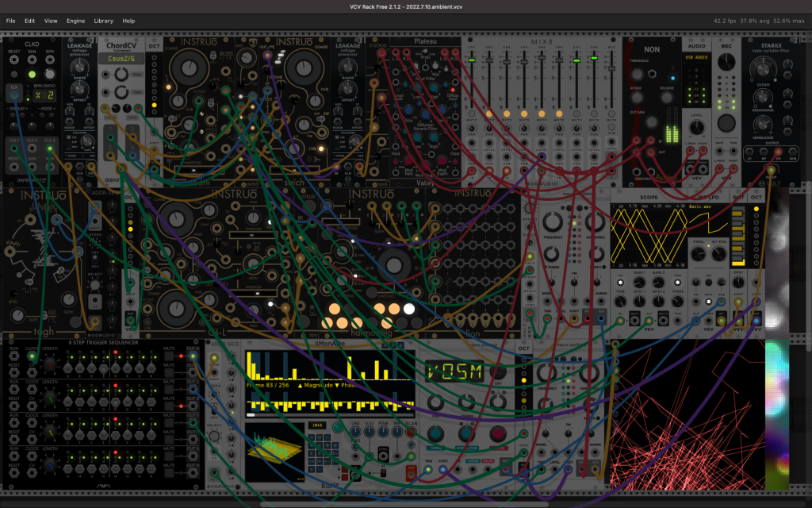
Task: Click first-row MUTE button on trigger sequencer
Action: coord(169,356)
